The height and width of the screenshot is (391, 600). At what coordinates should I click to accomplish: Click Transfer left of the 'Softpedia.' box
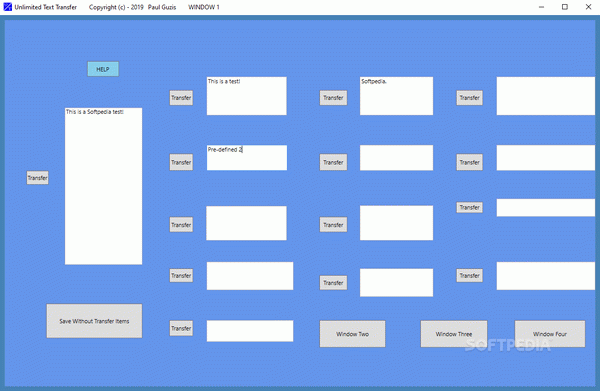tap(333, 98)
